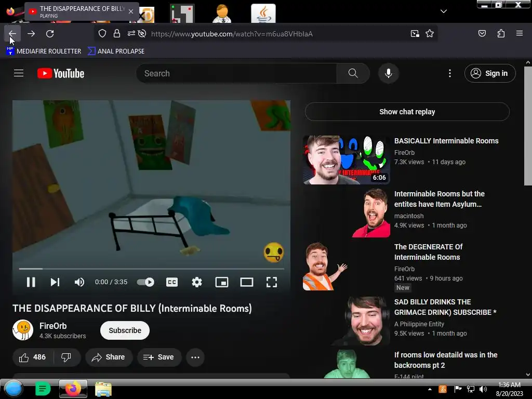This screenshot has height=399, width=532.
Task: View site security via padlock icon
Action: 117,34
